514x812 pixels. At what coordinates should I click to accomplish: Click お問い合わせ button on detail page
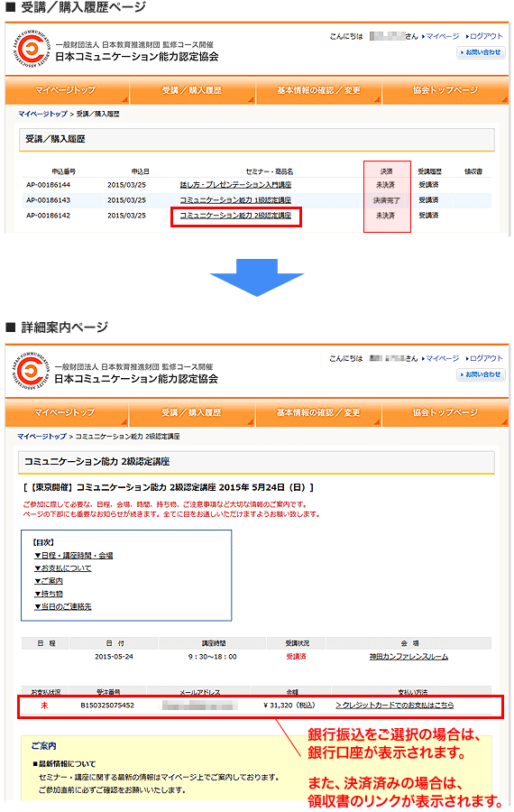pyautogui.click(x=481, y=374)
